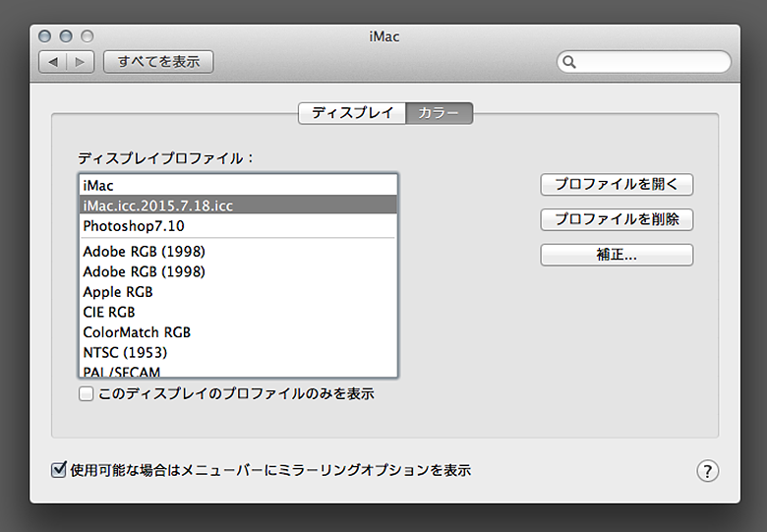Viewport: 767px width, 532px height.
Task: Click the magnifying glass search icon
Action: 569,62
